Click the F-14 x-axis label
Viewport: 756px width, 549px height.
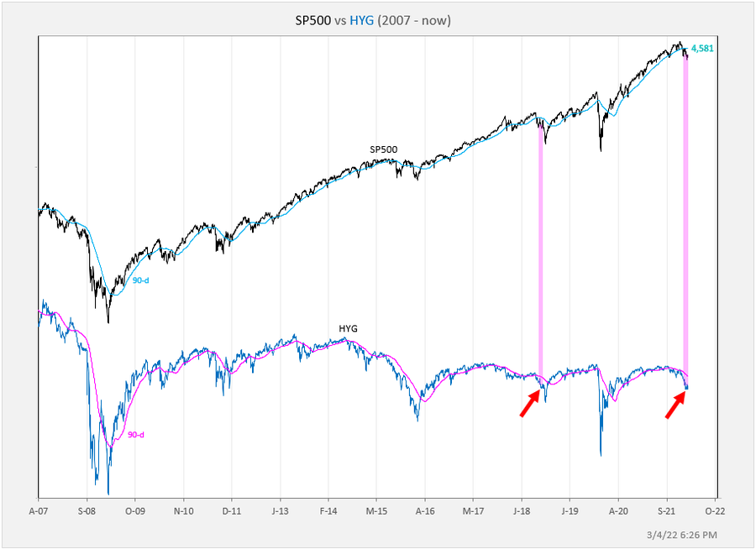[328, 510]
